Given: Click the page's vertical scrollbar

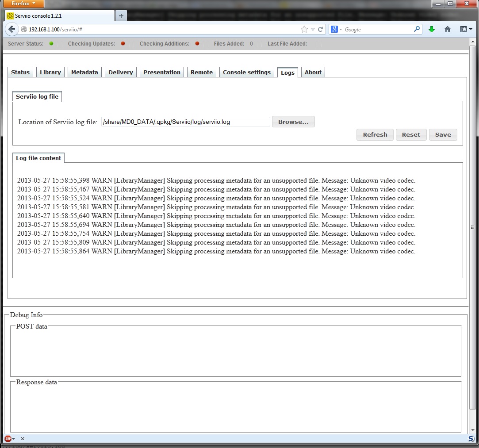Looking at the screenshot, I should pyautogui.click(x=473, y=227).
